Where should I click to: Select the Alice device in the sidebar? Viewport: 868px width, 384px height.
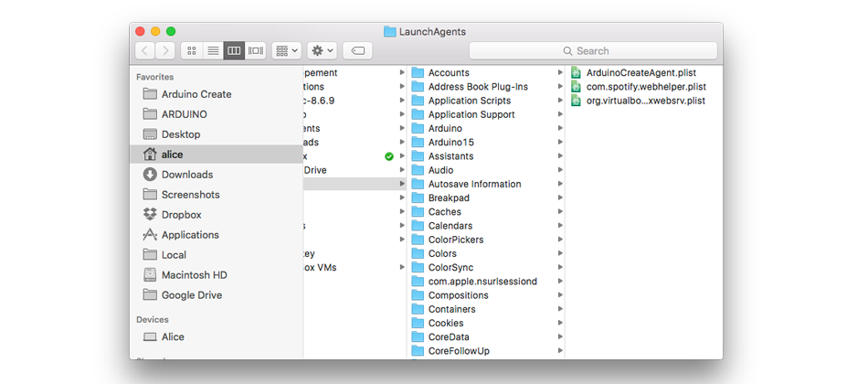pyautogui.click(x=216, y=336)
